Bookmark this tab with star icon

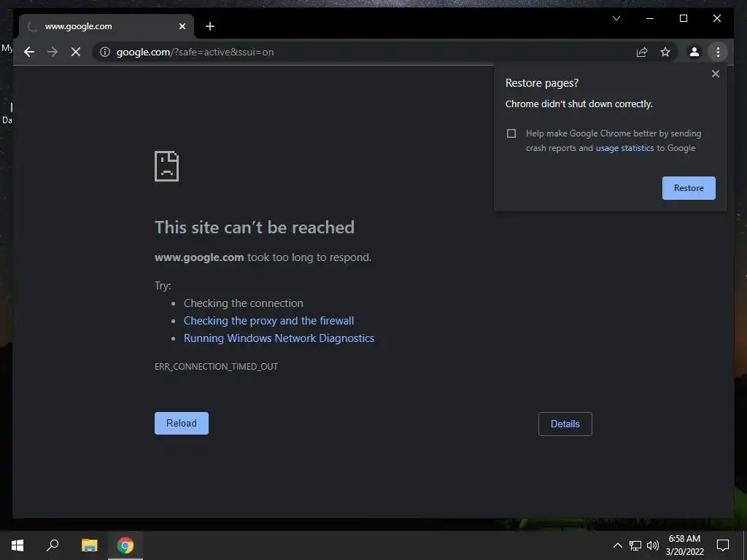tap(665, 52)
